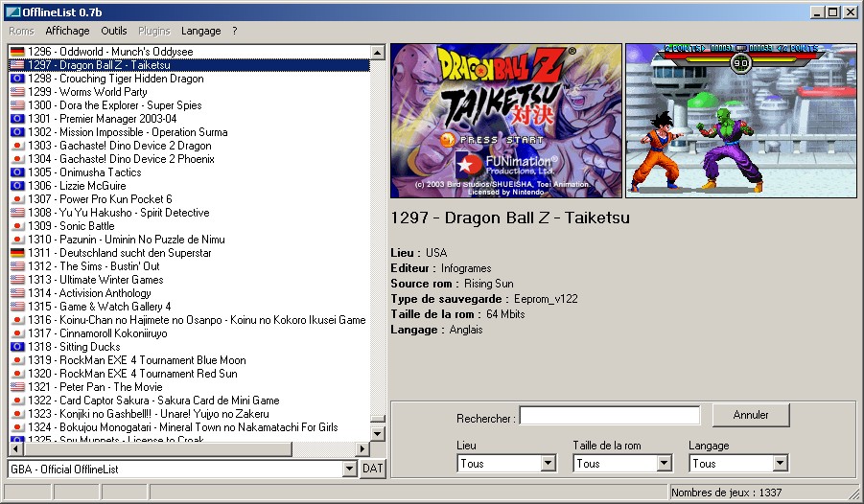Select 1296 - Oddworld - Munch's Oddysee

tap(110, 52)
